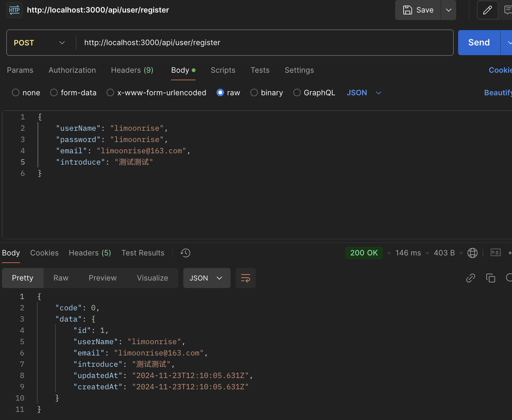Click the password line in request body

tap(112, 139)
